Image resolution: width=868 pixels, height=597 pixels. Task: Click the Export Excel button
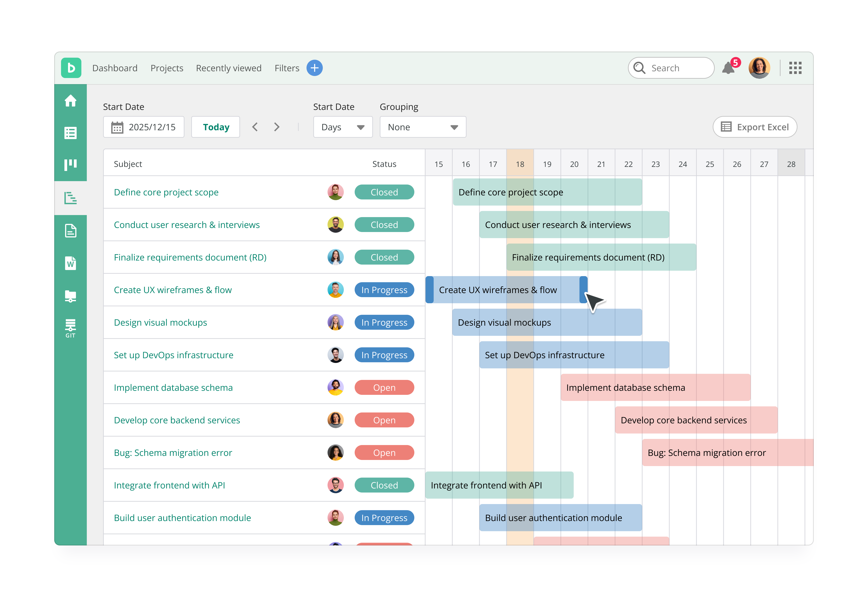[x=754, y=127]
